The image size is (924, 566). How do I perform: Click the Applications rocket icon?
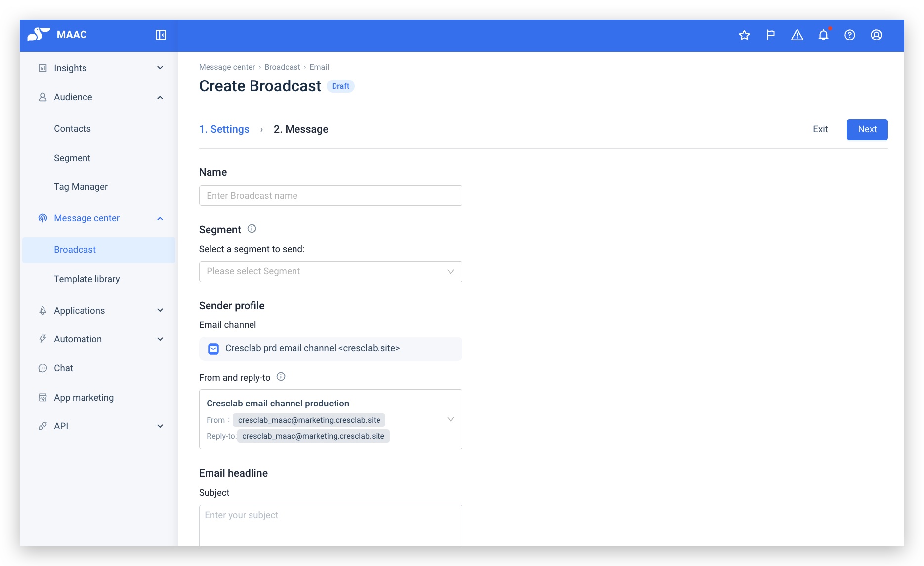click(43, 311)
